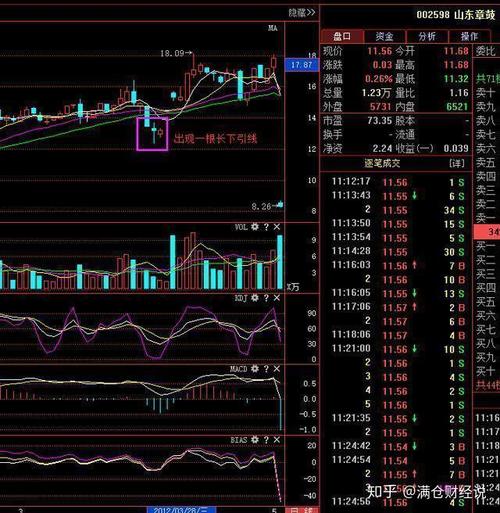Screen dimensions: 500x513
Task: Click the 卖五 order book row
Action: point(487,162)
